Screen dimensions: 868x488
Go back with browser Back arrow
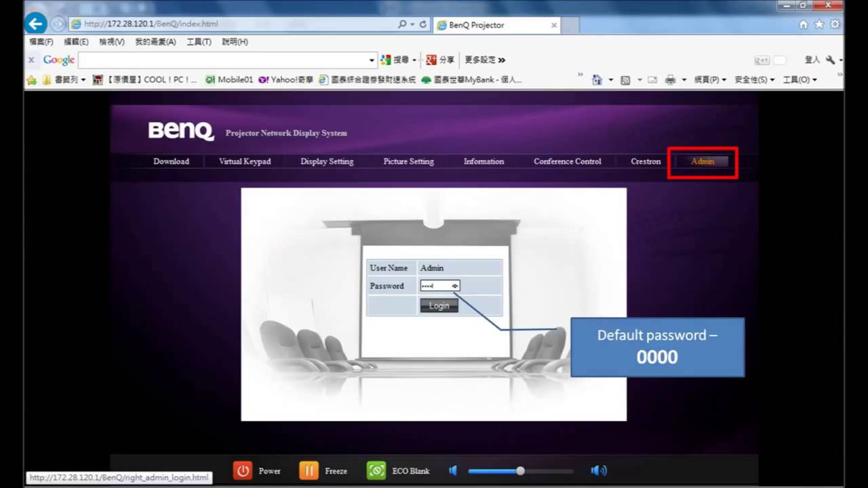pyautogui.click(x=35, y=24)
